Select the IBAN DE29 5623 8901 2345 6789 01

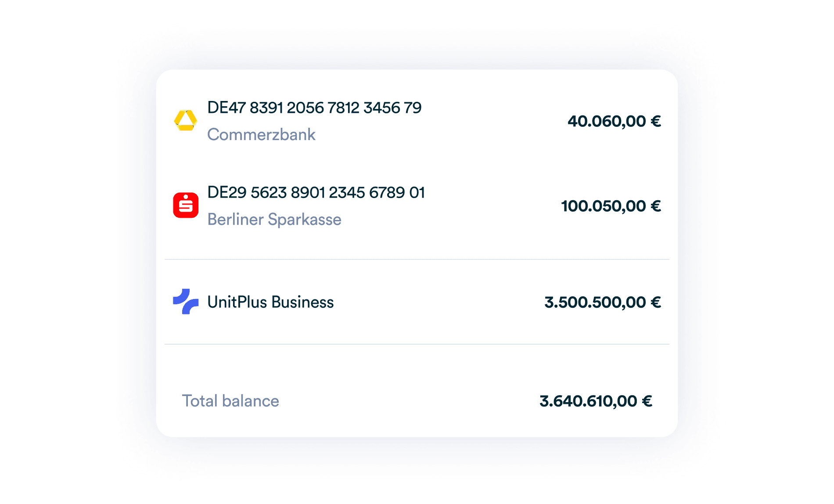[316, 192]
